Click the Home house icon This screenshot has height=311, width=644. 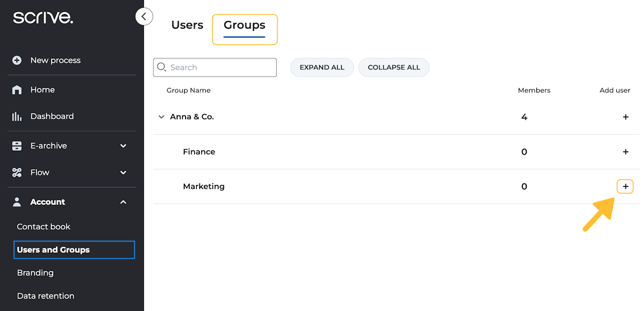17,90
